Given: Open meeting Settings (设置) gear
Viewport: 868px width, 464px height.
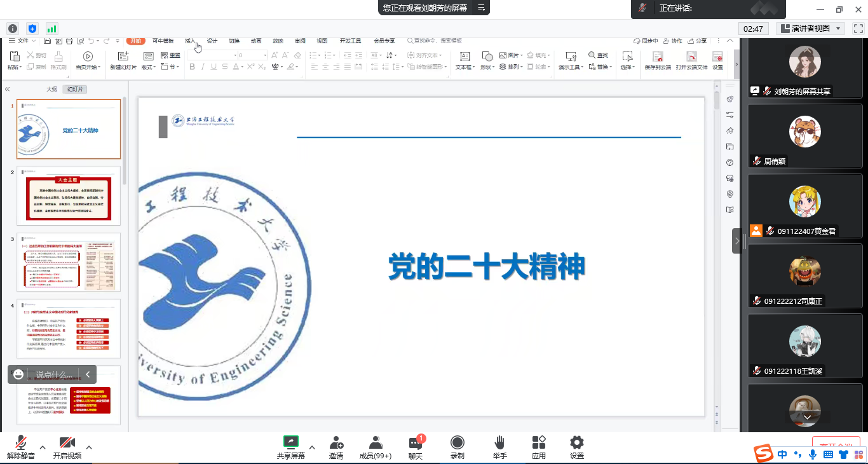Looking at the screenshot, I should tap(576, 442).
